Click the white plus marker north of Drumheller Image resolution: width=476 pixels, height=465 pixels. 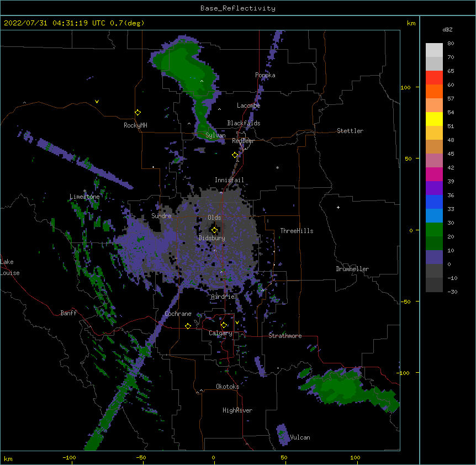338,207
